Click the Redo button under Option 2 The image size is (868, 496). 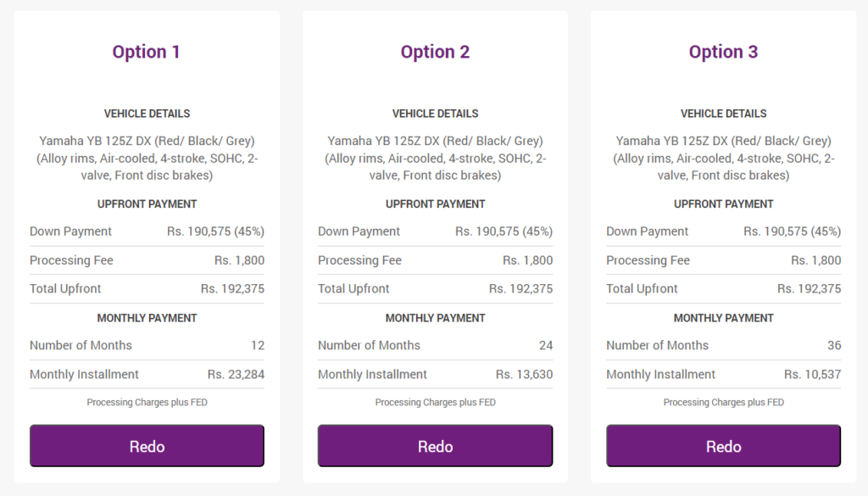point(435,446)
